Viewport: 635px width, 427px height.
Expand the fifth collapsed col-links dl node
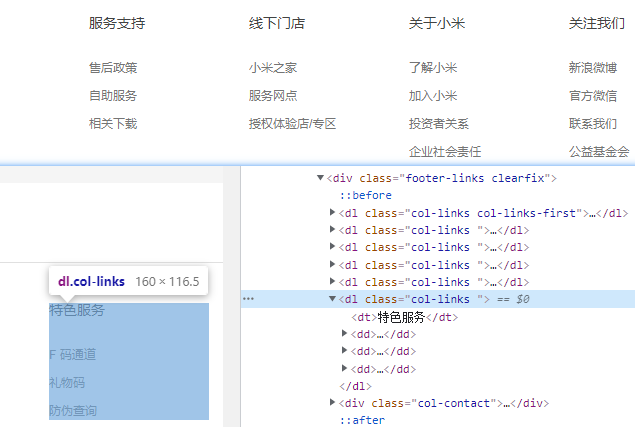pyautogui.click(x=332, y=281)
